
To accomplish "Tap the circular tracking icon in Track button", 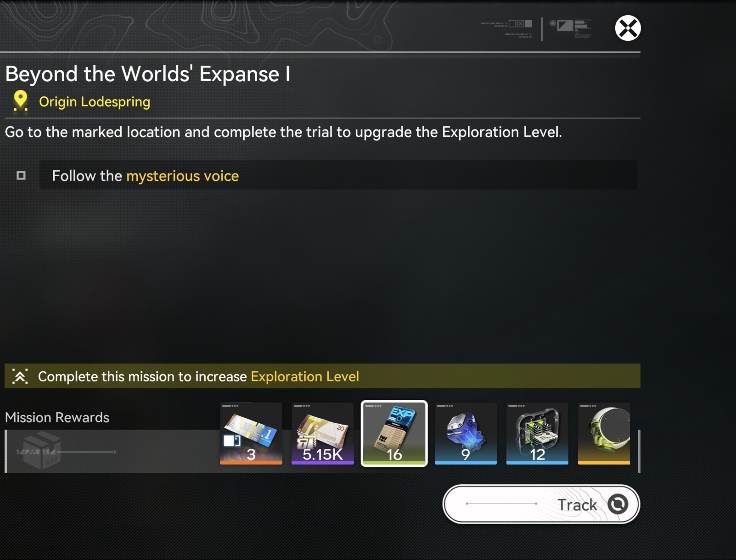I will [x=618, y=504].
